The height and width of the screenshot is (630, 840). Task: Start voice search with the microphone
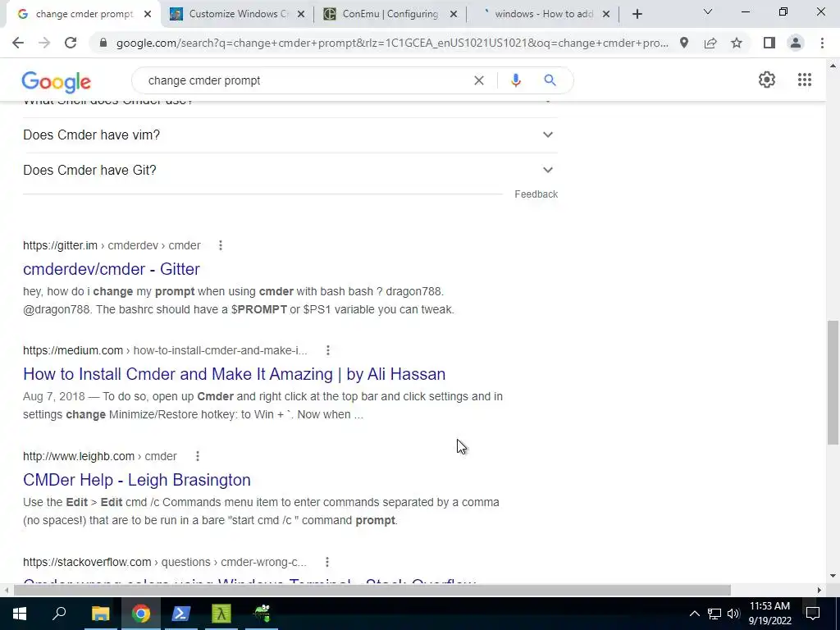coord(515,80)
